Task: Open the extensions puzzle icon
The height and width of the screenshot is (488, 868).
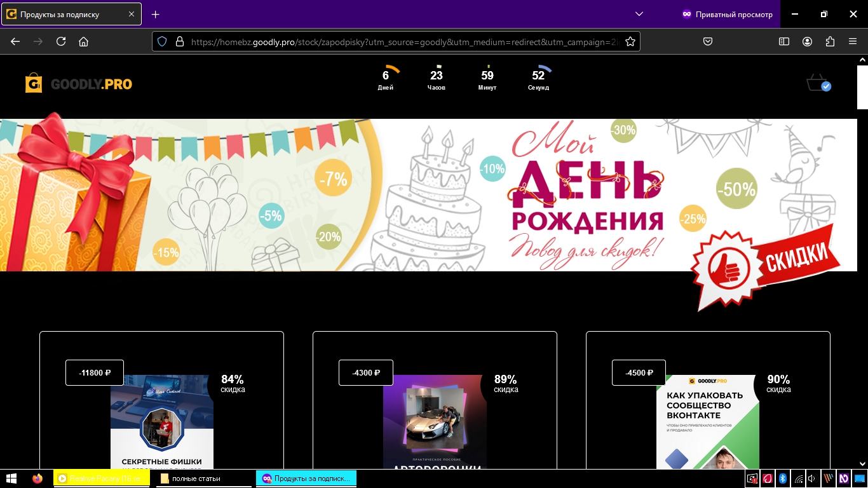Action: [830, 41]
